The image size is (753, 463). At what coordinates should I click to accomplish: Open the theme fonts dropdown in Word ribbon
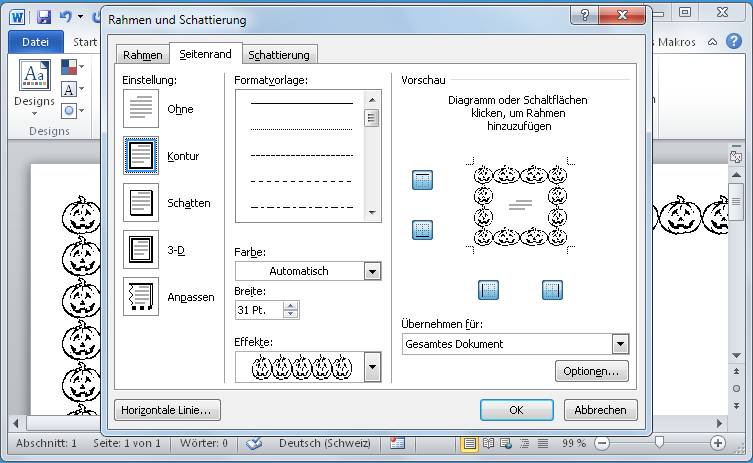[x=73, y=89]
